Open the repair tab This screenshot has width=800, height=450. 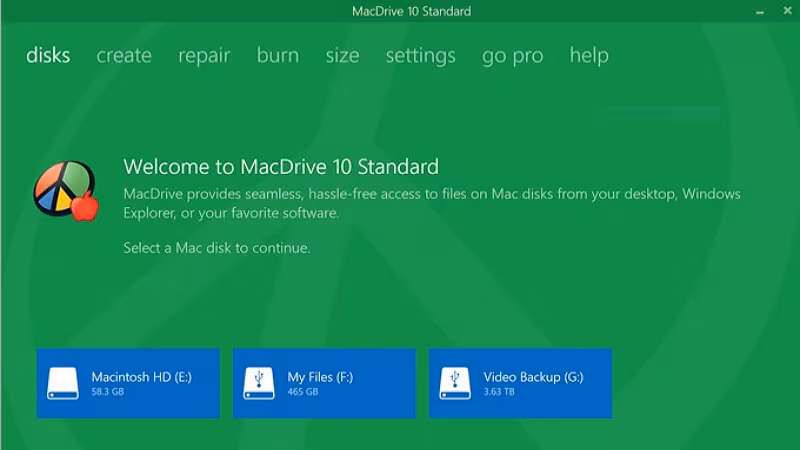click(x=204, y=56)
